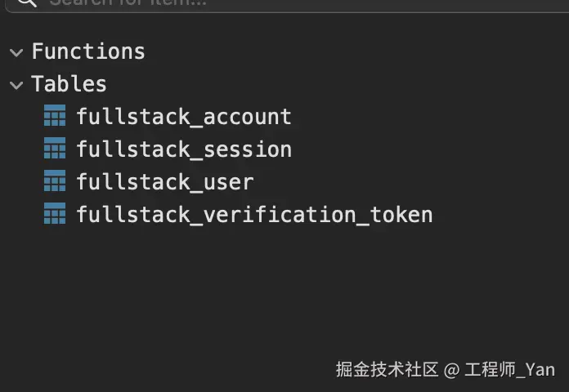Image resolution: width=569 pixels, height=392 pixels.
Task: Click the 工程师_Yan author name
Action: [509, 370]
